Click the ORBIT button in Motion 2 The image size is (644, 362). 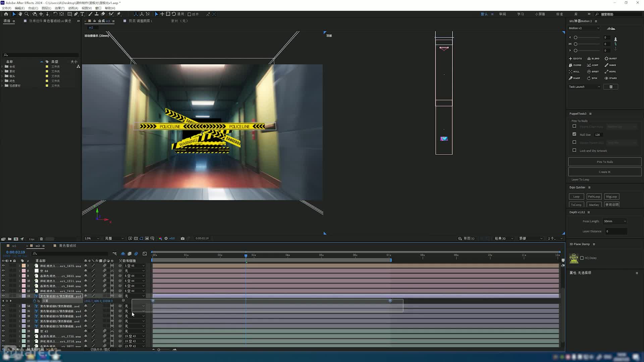tap(593, 71)
